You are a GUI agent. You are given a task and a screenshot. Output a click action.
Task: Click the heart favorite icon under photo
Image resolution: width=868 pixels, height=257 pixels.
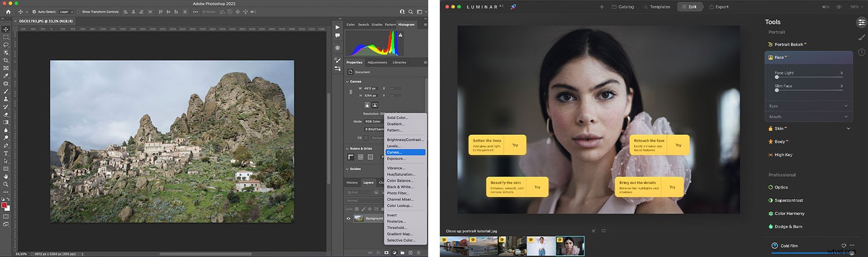(604, 231)
